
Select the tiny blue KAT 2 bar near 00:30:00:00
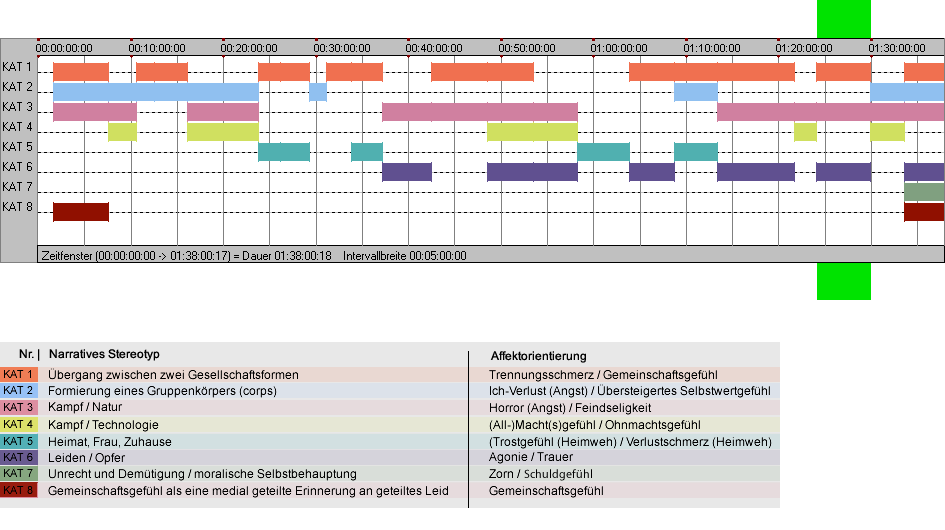[x=318, y=92]
